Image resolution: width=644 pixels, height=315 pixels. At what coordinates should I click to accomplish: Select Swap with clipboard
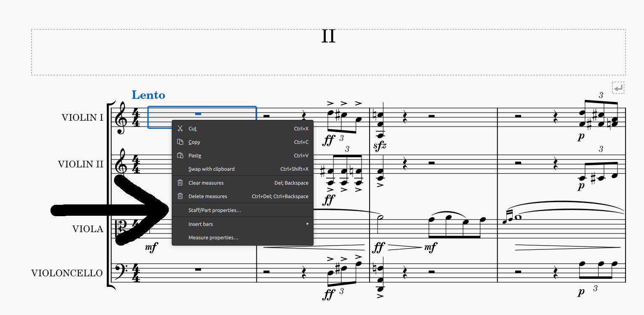click(242, 169)
